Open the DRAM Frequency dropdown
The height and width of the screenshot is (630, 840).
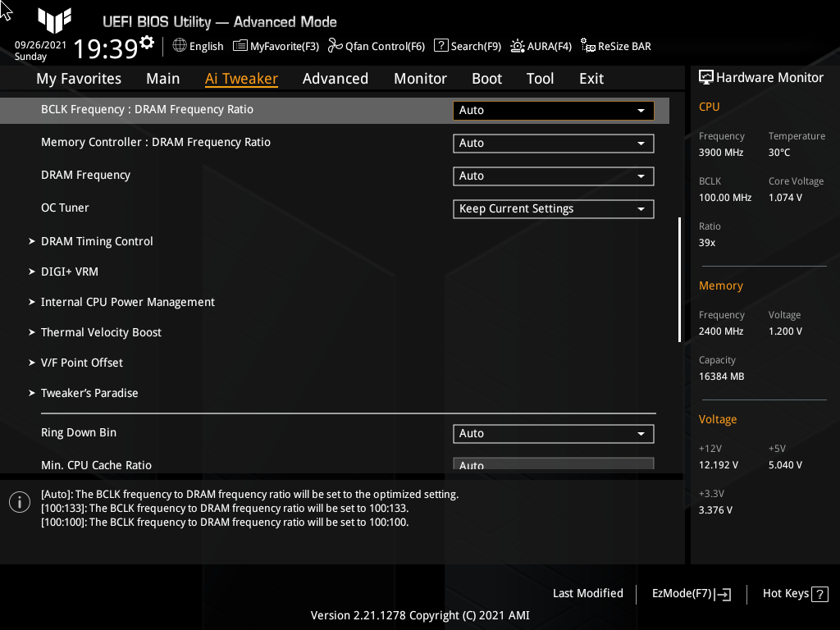553,176
